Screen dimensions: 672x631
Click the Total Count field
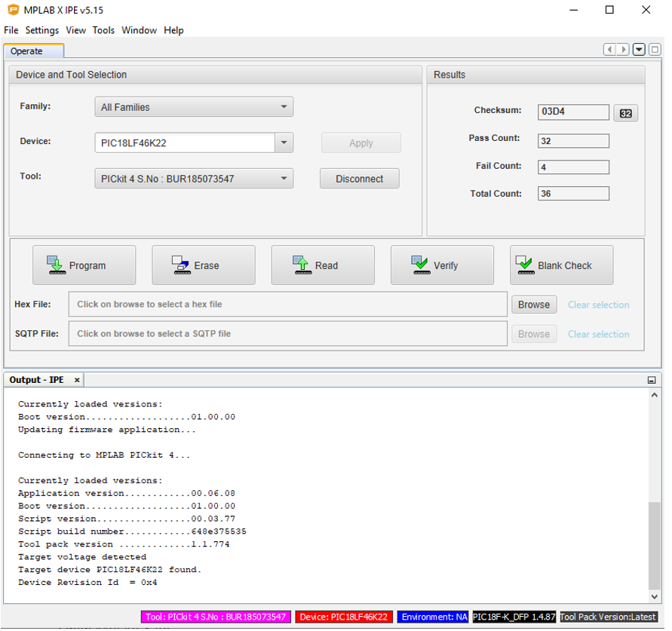573,193
